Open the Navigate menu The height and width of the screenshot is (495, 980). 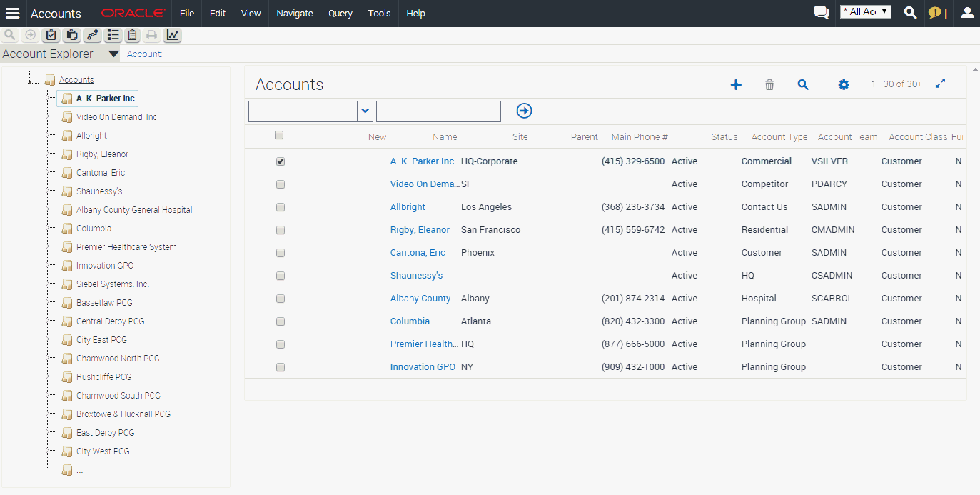293,13
